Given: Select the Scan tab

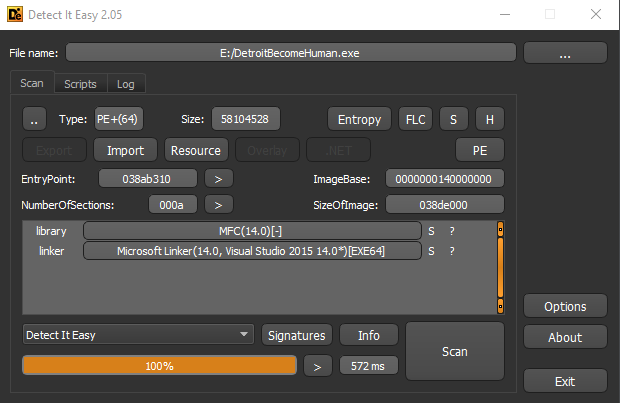Looking at the screenshot, I should coord(32,84).
